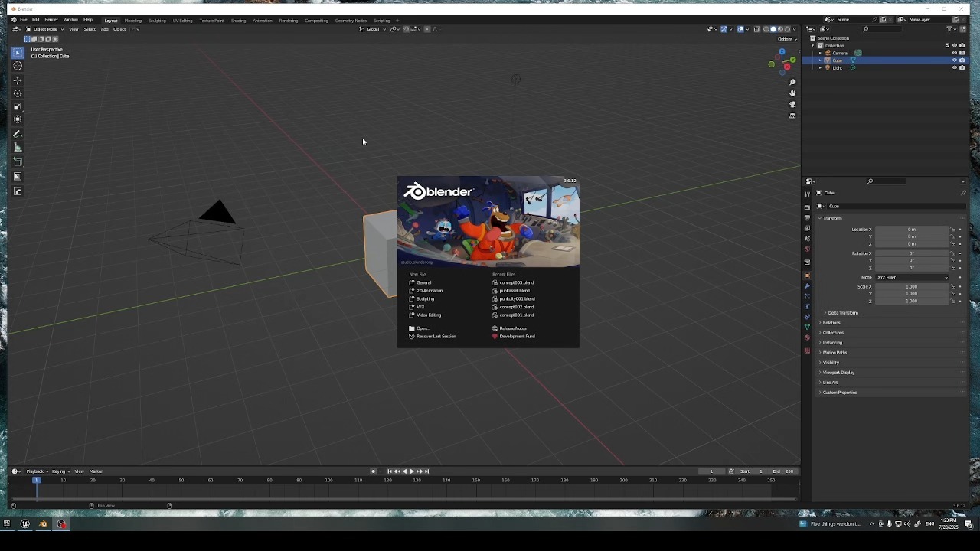Open the Render menu
Image resolution: width=980 pixels, height=551 pixels.
coord(51,20)
